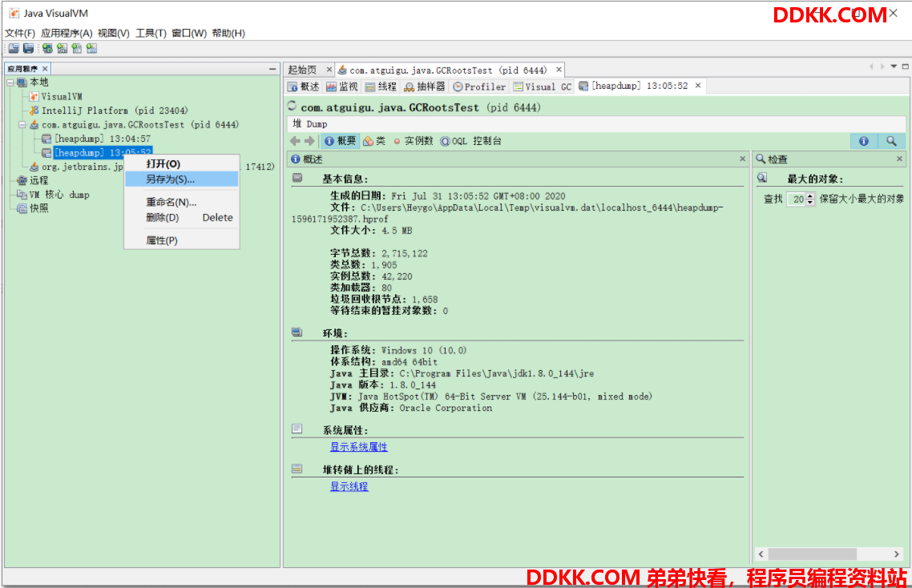This screenshot has height=588, width=912.
Task: Increase the 查找 count spinner
Action: pyautogui.click(x=810, y=196)
